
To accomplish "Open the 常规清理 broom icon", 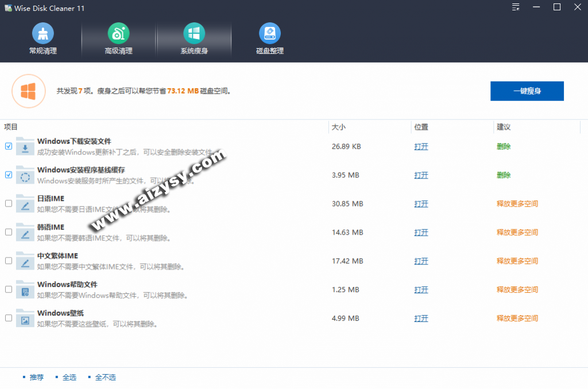I will (43, 34).
